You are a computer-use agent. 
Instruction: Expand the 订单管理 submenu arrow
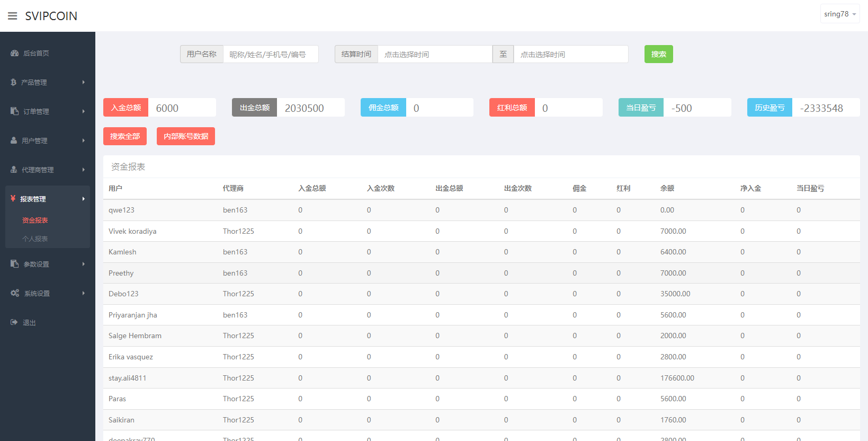tap(83, 111)
